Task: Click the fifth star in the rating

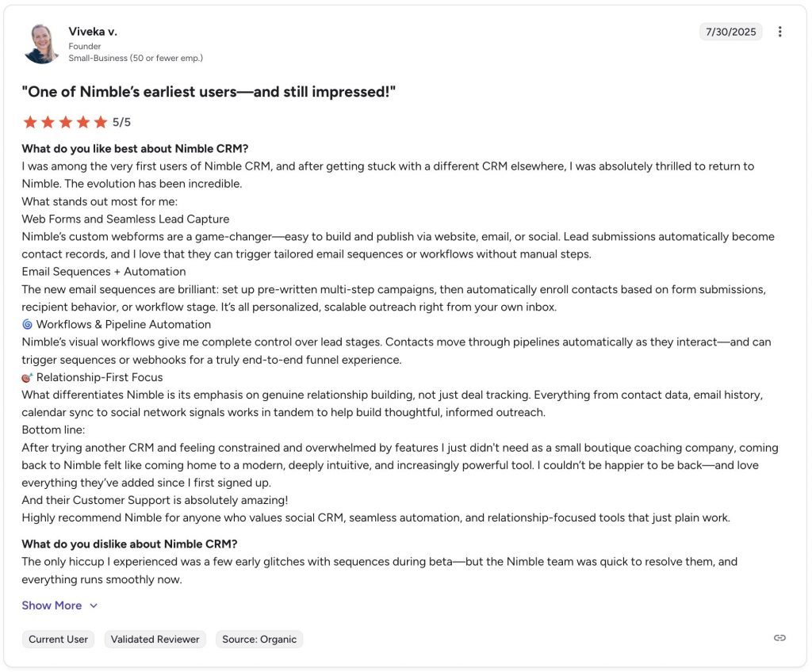Action: 100,122
